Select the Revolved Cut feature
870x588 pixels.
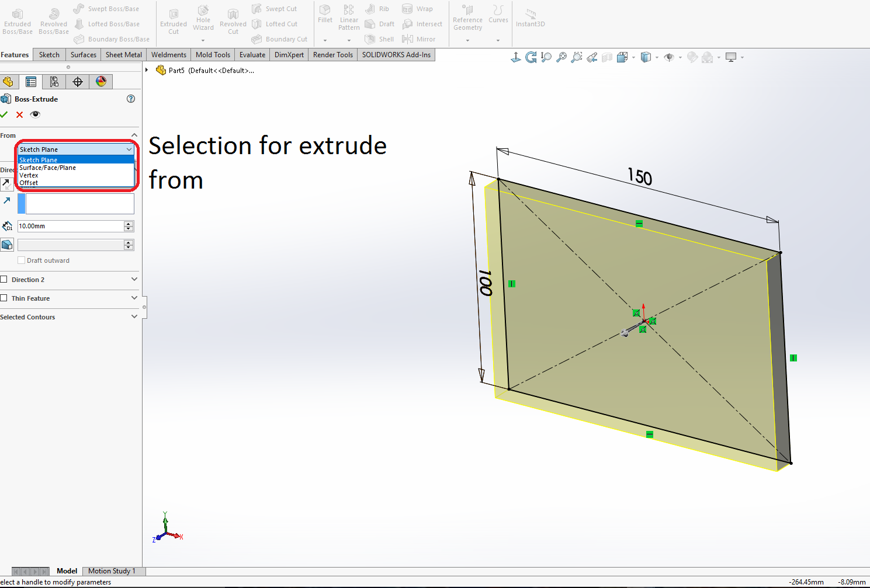tap(233, 20)
